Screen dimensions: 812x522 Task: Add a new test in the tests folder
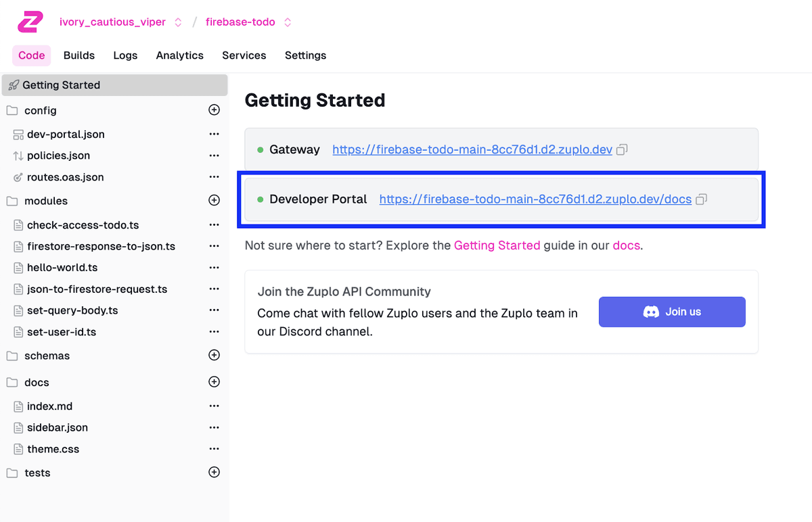tap(214, 471)
